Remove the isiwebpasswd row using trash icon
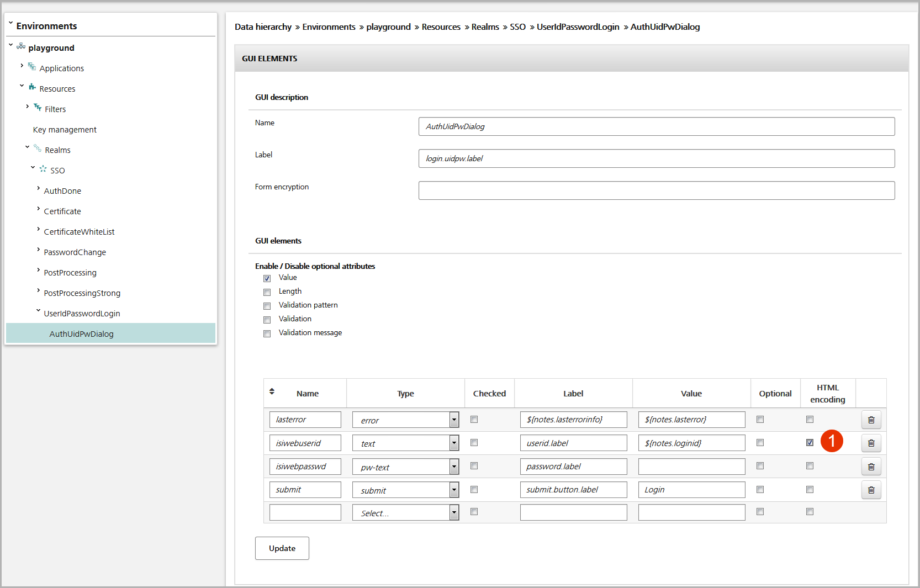The image size is (920, 588). (x=871, y=467)
